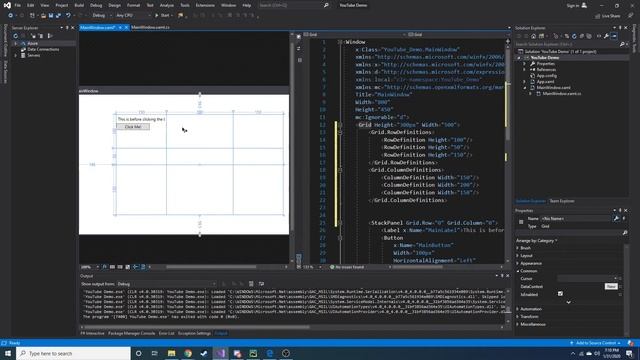Click the Solution Explorer refresh icon

pyautogui.click(x=574, y=36)
